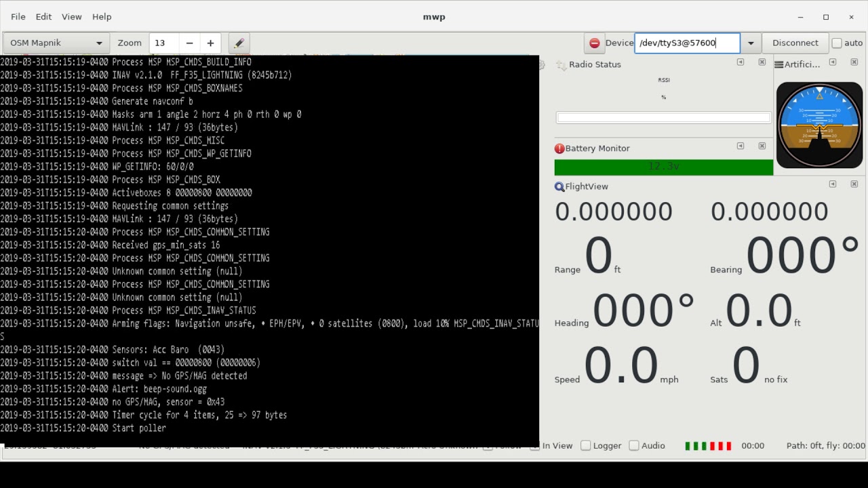Close the Artificial Horizon panel
The height and width of the screenshot is (488, 868).
[x=854, y=62]
